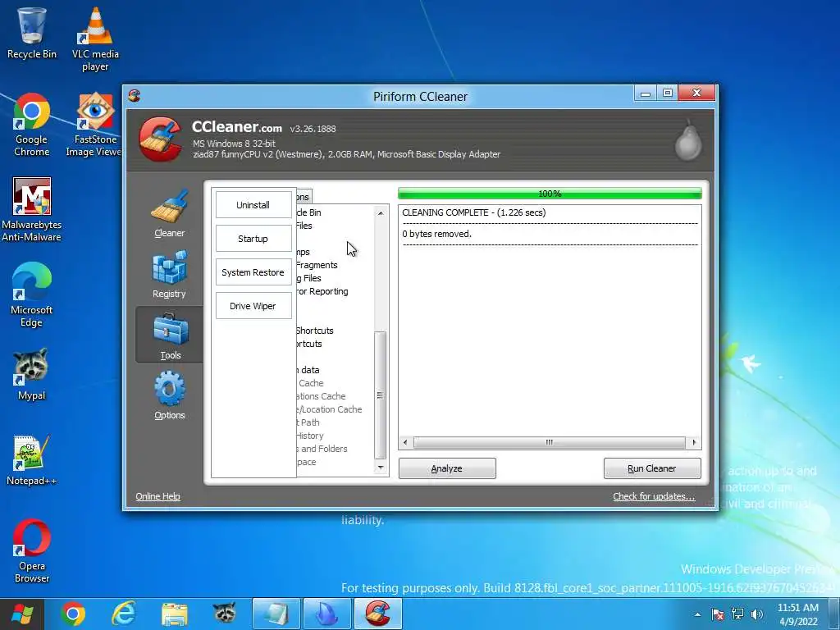
Task: Launch Malwarebytes Anti-Malware shortcut
Action: coord(32,210)
